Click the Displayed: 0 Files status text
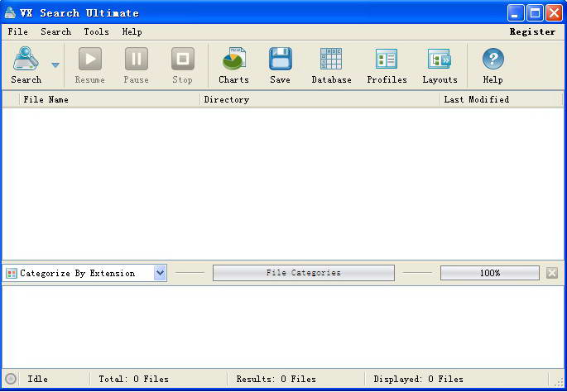This screenshot has height=392, width=567. click(418, 379)
